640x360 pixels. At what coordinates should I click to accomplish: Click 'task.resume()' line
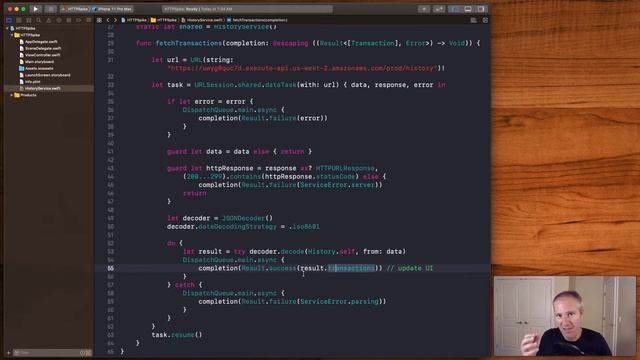point(177,335)
